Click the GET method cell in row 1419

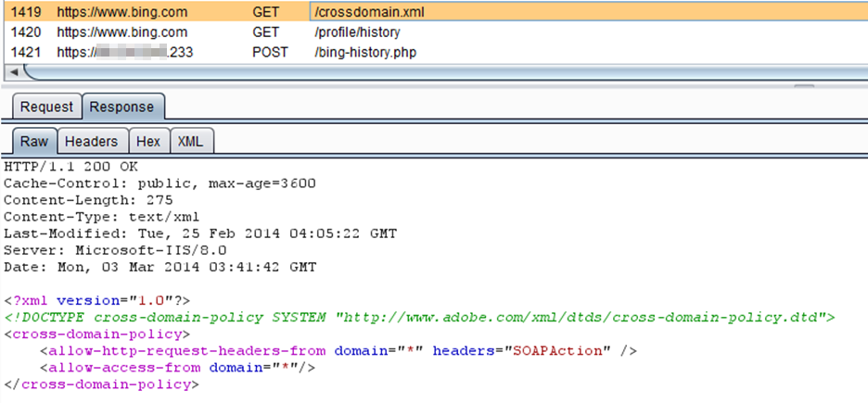pos(265,12)
